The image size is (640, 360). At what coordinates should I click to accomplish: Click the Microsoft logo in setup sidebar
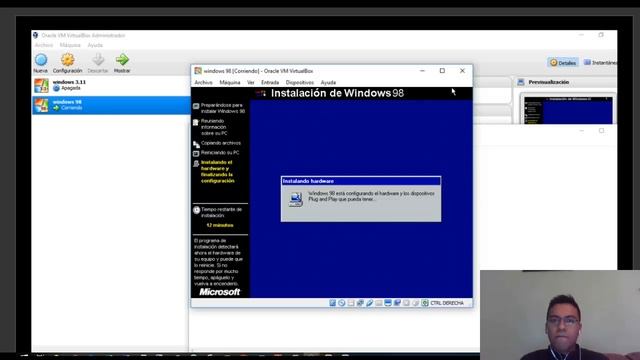point(220,292)
